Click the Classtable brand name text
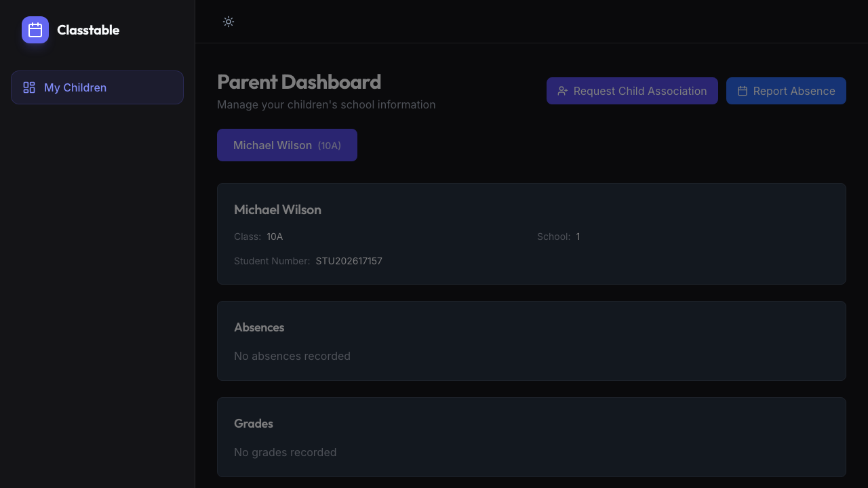The image size is (868, 488). [88, 30]
